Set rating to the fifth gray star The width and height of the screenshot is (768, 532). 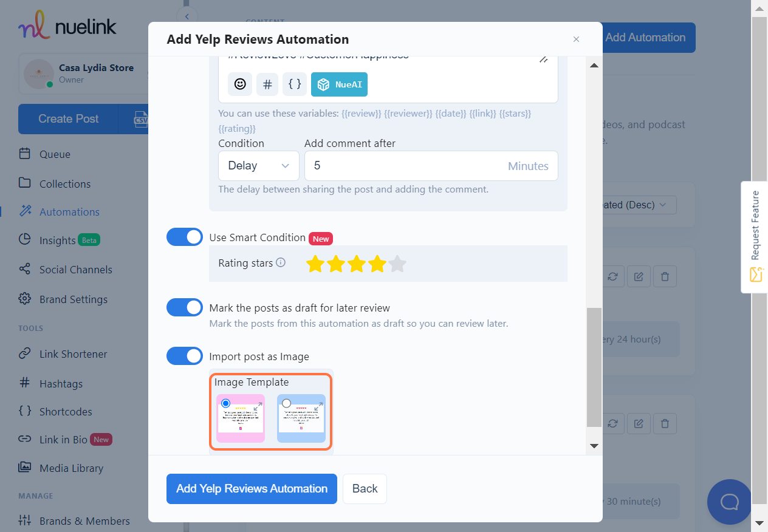tap(397, 264)
